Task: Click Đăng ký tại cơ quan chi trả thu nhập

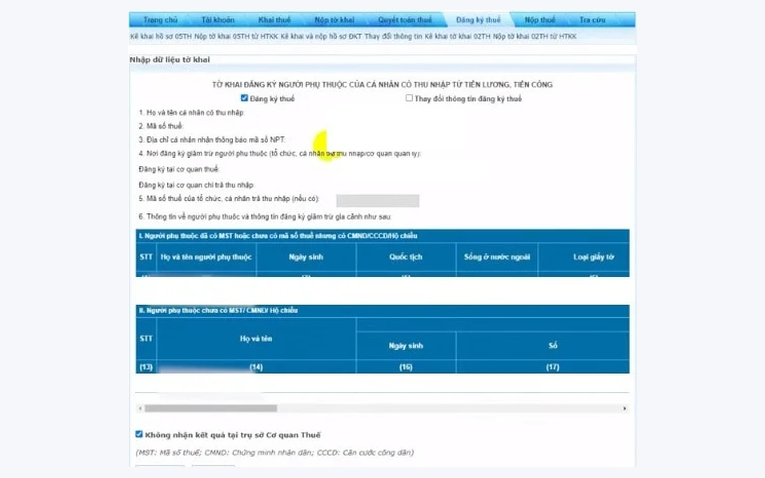Action: click(x=197, y=185)
